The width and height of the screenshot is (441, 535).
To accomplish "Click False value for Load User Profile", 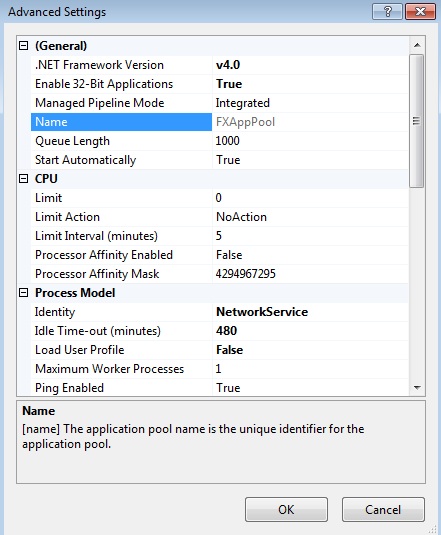I will tap(230, 350).
